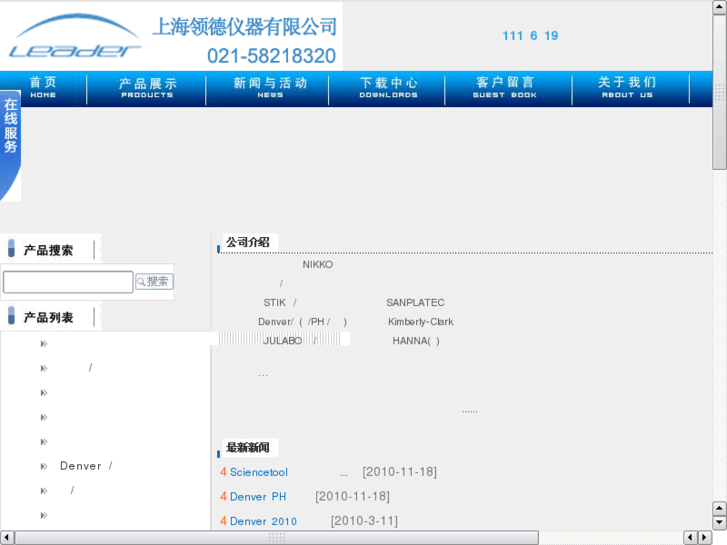Click the news date [2010-3-11]
Image resolution: width=727 pixels, height=545 pixels.
click(364, 521)
